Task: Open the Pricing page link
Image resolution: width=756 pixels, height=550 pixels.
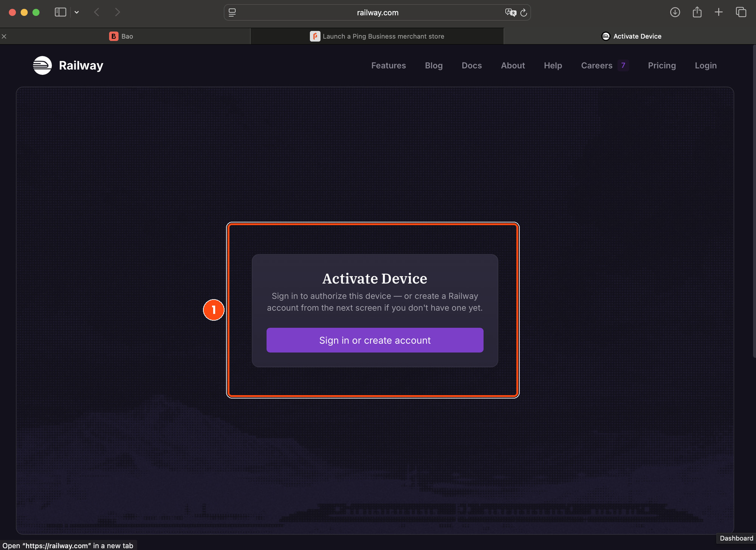Action: (662, 65)
